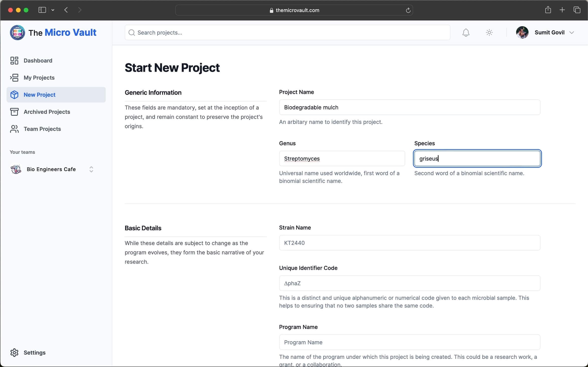
Task: Click the Team Projects people icon
Action: pyautogui.click(x=14, y=129)
